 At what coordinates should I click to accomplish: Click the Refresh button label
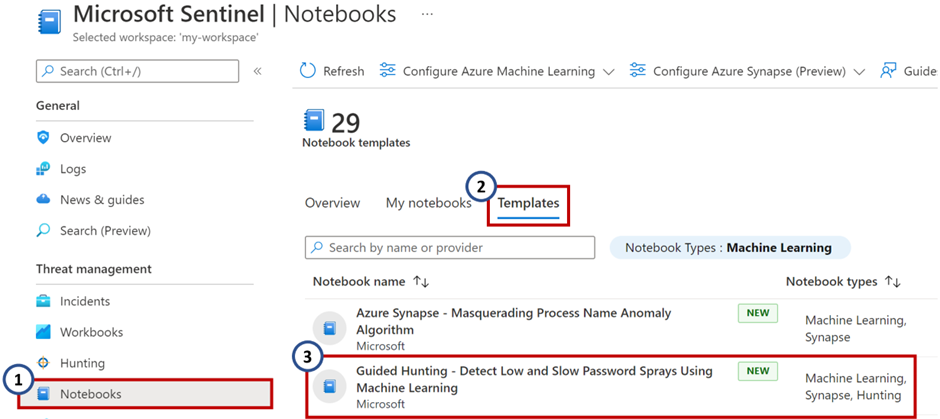[344, 71]
